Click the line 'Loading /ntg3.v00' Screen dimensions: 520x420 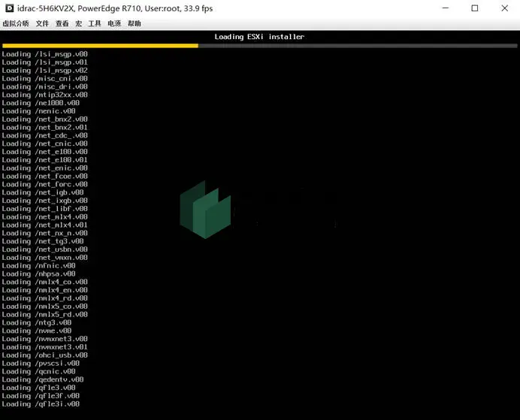37,322
